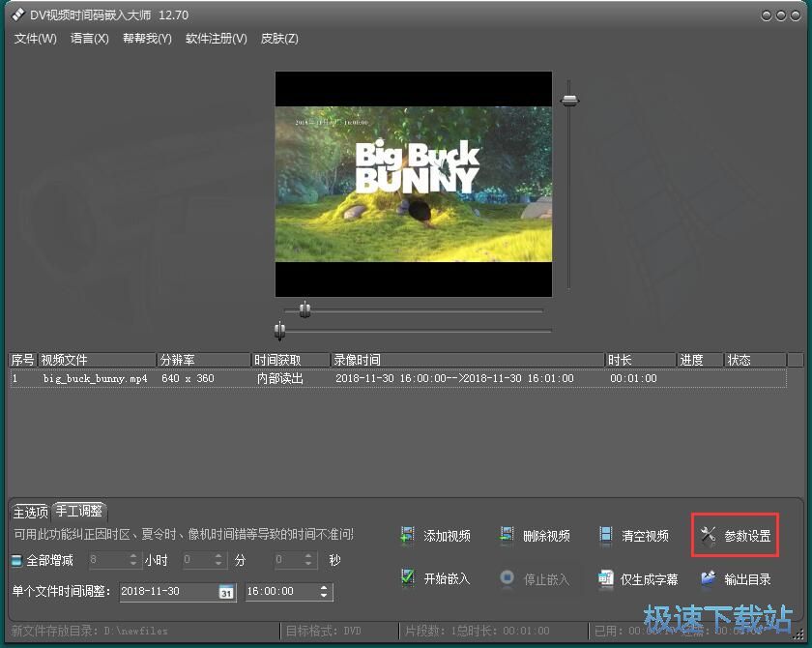
Task: Click the 添加视频 button label
Action: (447, 536)
